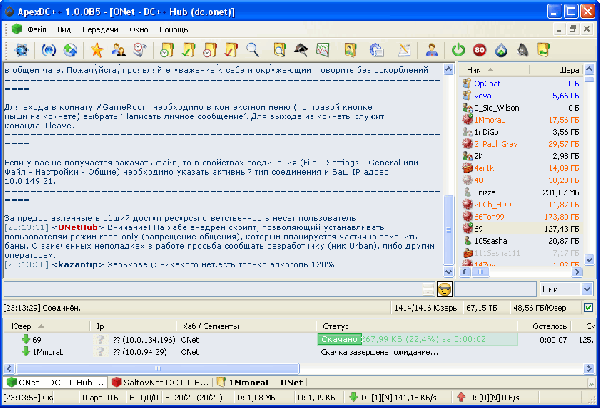Click the green arrows Follow redirect icon
Screen dimensions: 600x408
click(70, 50)
